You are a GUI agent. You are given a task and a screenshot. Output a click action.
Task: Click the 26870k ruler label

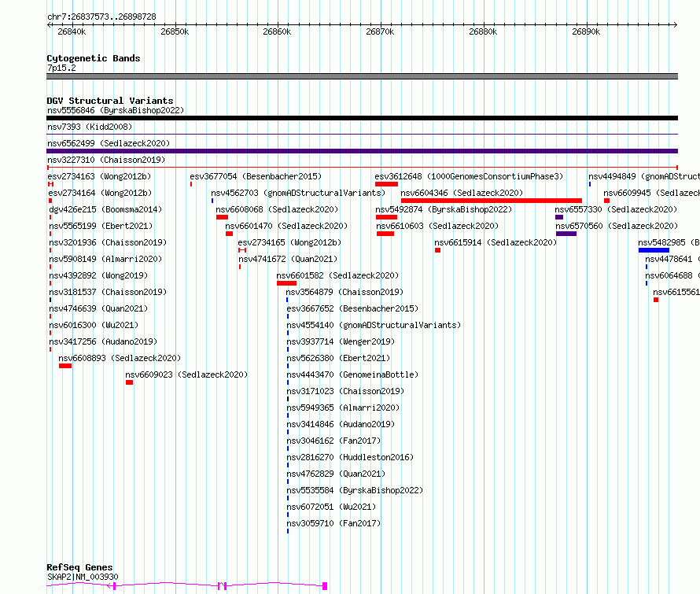point(380,31)
